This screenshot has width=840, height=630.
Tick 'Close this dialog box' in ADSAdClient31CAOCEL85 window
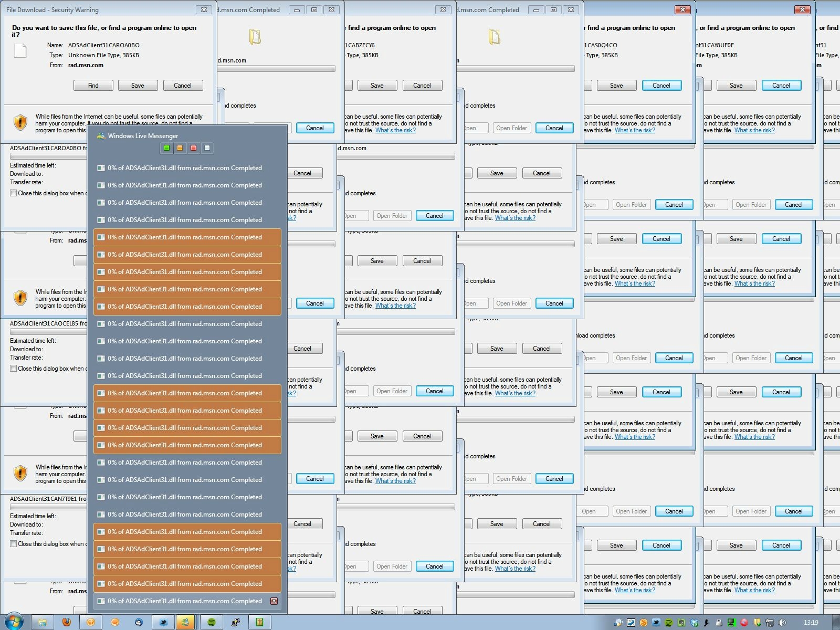coord(14,369)
